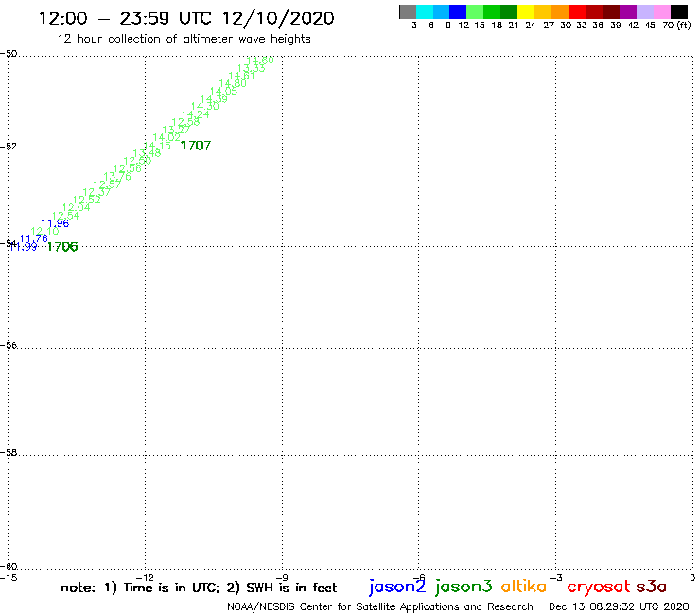Click the gold swatch above label 27

(x=543, y=11)
